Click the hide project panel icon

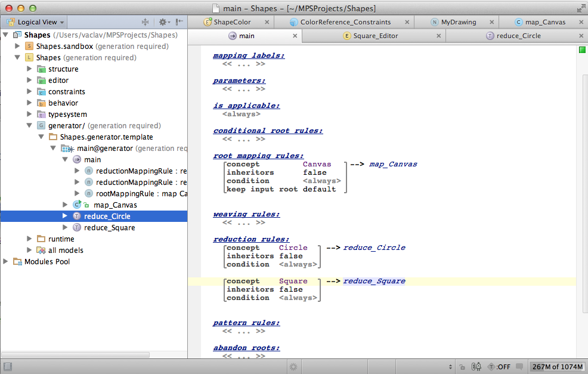178,22
